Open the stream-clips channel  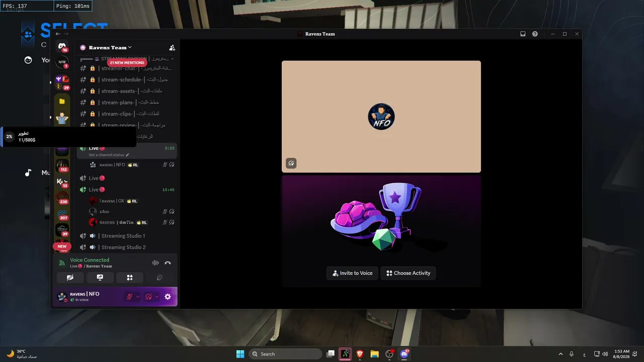(127, 114)
